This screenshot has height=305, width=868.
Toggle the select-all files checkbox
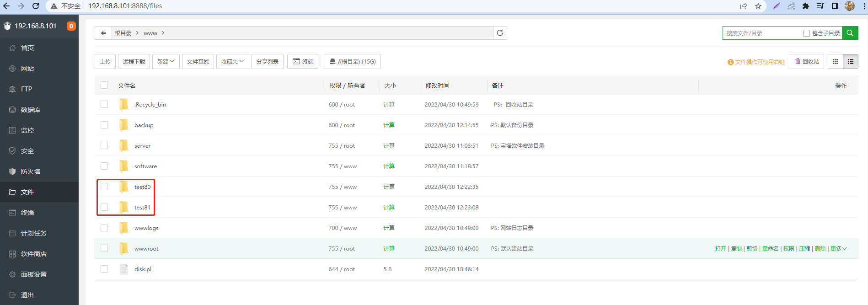(104, 85)
